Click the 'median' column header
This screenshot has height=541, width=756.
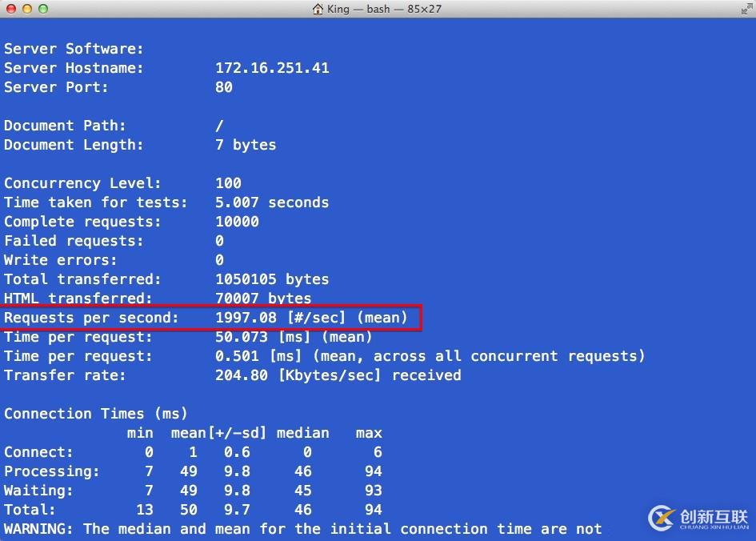click(x=302, y=433)
